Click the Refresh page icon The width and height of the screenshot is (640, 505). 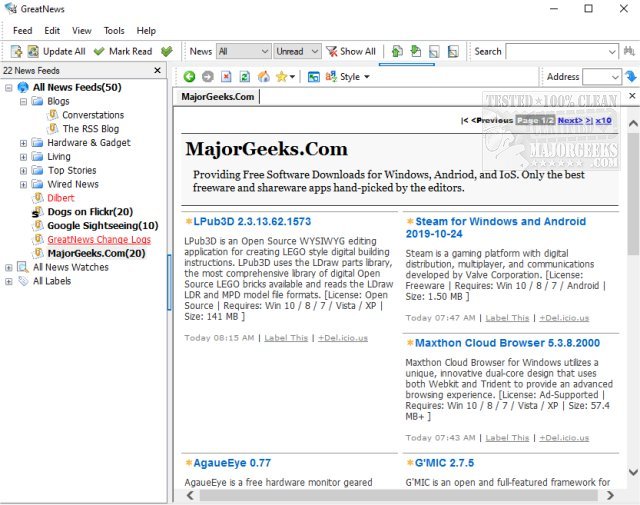(245, 76)
